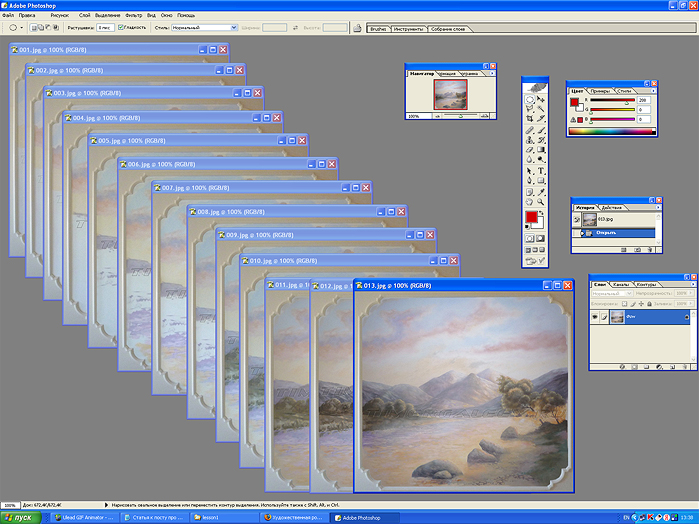This screenshot has height=524, width=699.
Task: Select the Slice tool
Action: pos(541,119)
